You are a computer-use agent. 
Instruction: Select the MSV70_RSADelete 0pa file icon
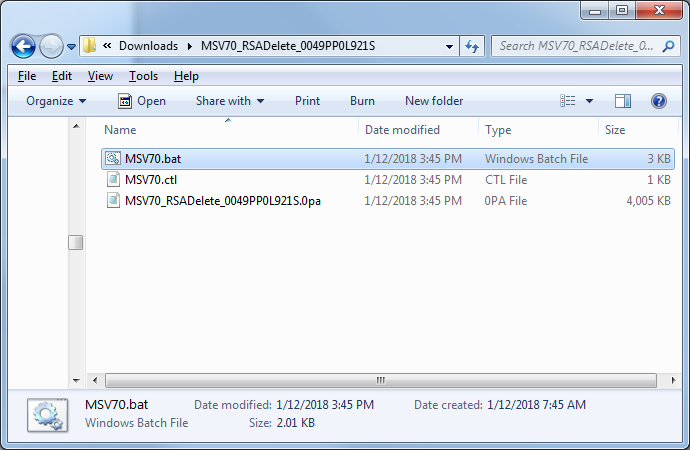pos(113,201)
